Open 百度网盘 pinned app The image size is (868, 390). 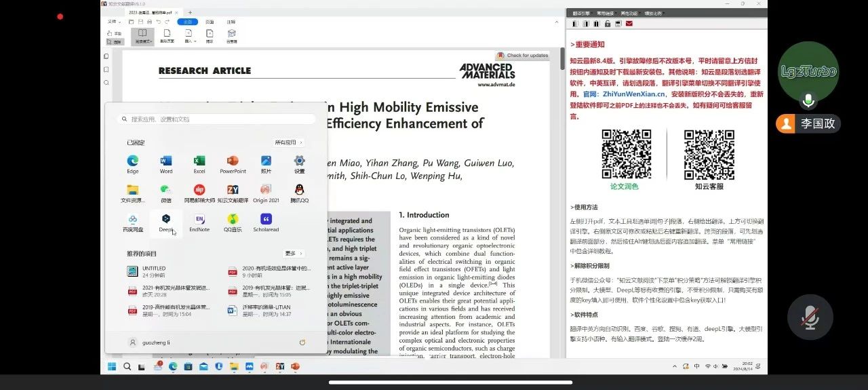pos(133,222)
